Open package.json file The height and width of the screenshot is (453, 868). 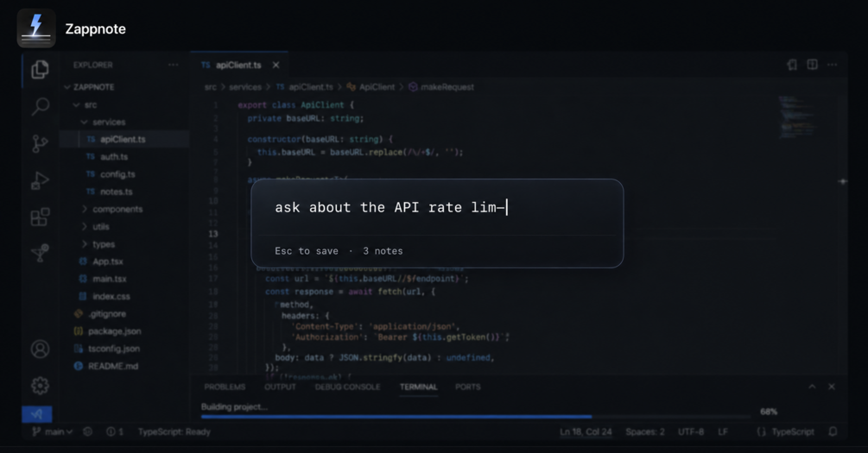108,330
